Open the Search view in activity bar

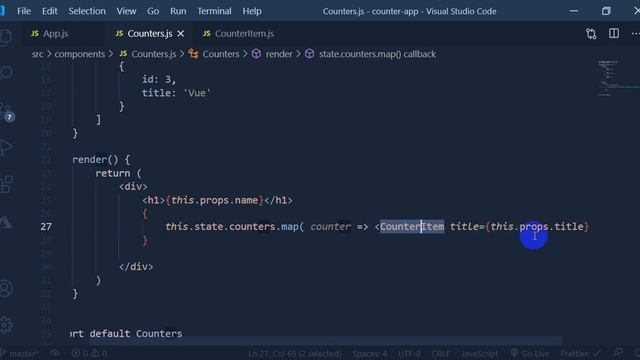(x=6, y=72)
